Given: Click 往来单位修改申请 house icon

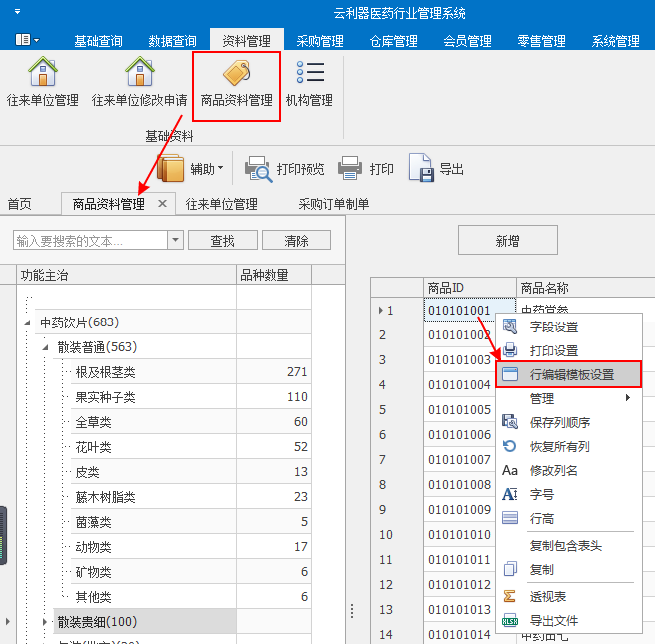Looking at the screenshot, I should click(139, 73).
